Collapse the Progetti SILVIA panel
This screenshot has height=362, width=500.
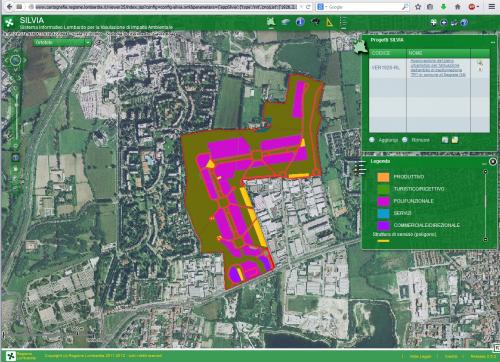pyautogui.click(x=493, y=42)
